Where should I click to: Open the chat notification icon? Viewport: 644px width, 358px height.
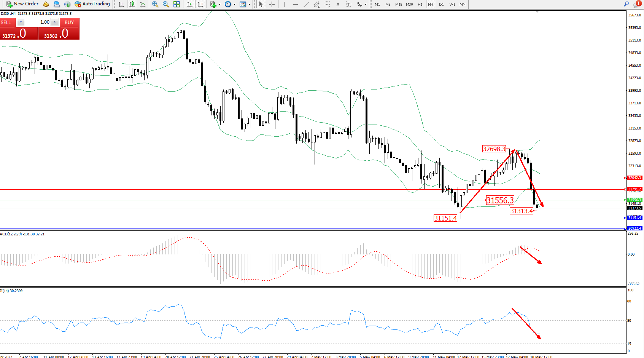coord(637,4)
